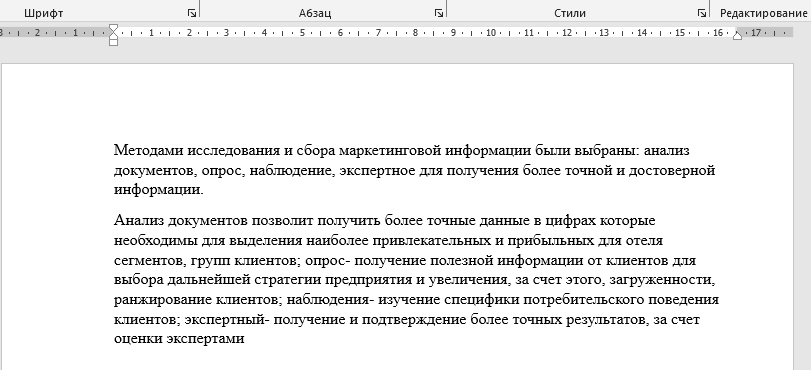811x370 pixels.
Task: Click the word "достоверной"
Action: pos(671,170)
